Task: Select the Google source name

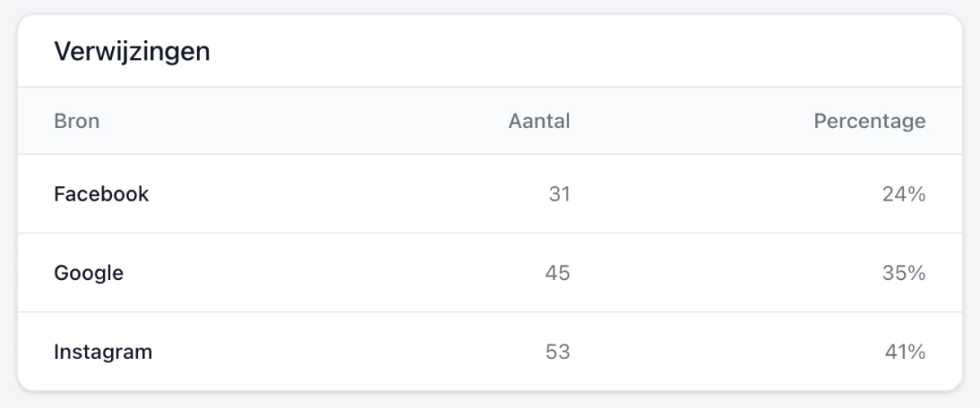Action: pos(89,273)
